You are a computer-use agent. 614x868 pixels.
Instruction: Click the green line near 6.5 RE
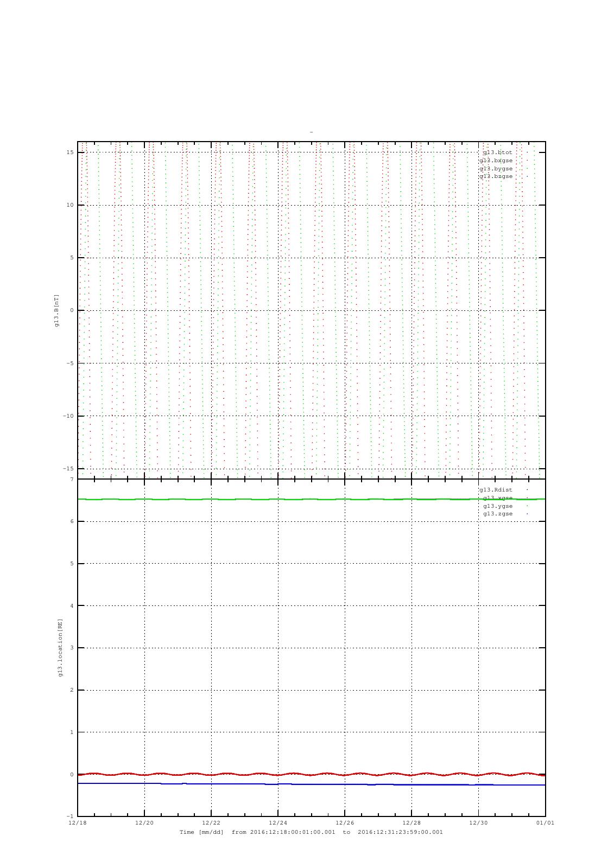[311, 499]
